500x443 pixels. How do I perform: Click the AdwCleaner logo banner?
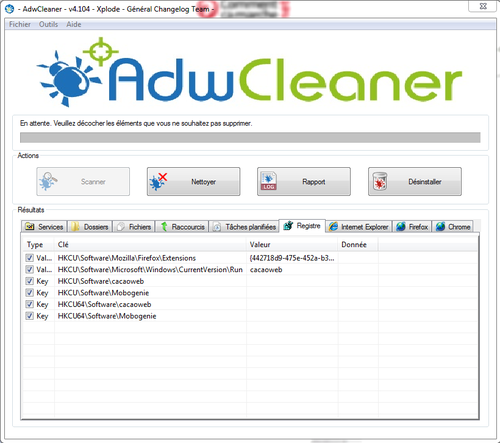[249, 72]
